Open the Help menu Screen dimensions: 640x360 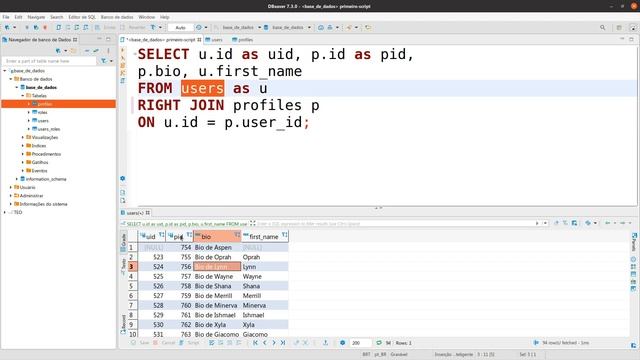point(164,17)
